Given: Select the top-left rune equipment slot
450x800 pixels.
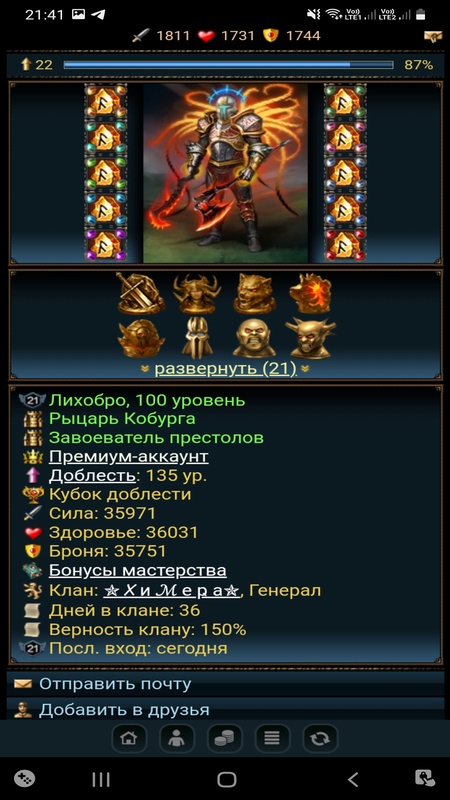Looking at the screenshot, I should click(106, 102).
